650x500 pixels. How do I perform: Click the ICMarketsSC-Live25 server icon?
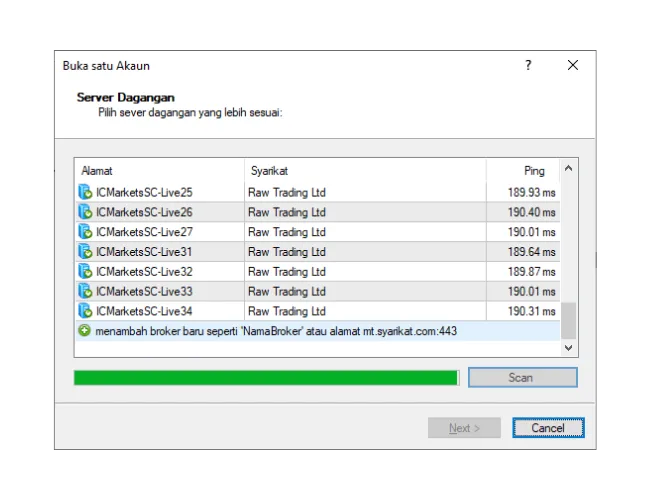click(85, 192)
